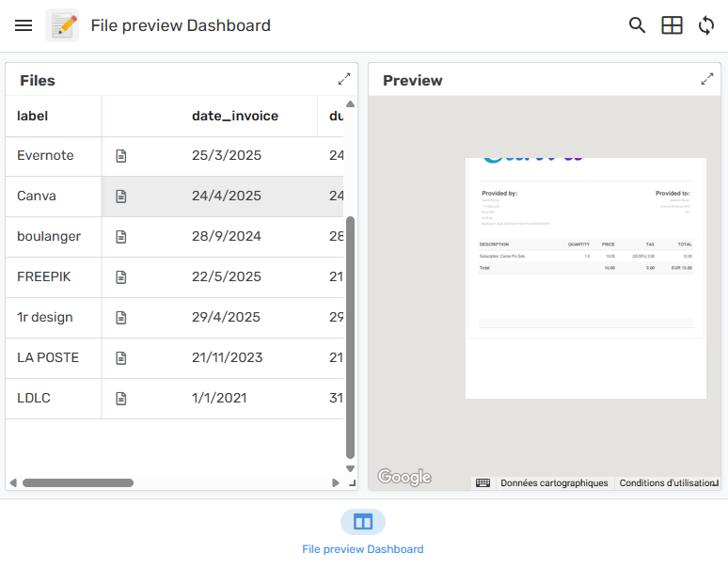Click the Canva invoice preview image

pyautogui.click(x=586, y=278)
